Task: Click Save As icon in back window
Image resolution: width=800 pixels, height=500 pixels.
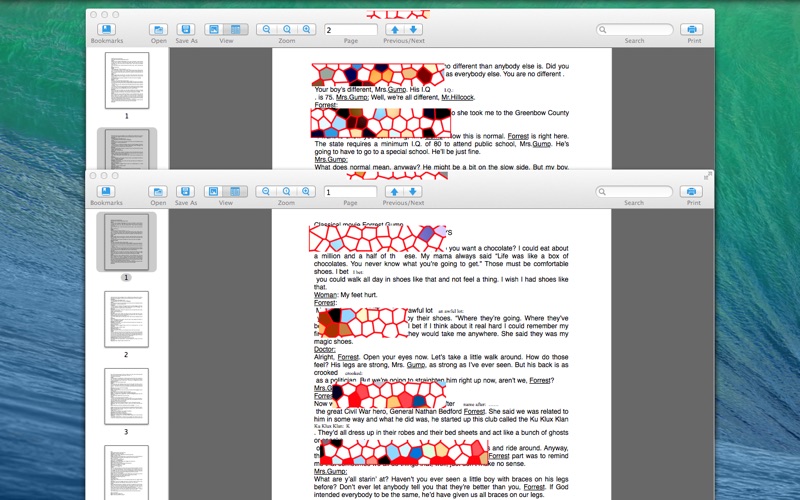Action: coord(186,30)
